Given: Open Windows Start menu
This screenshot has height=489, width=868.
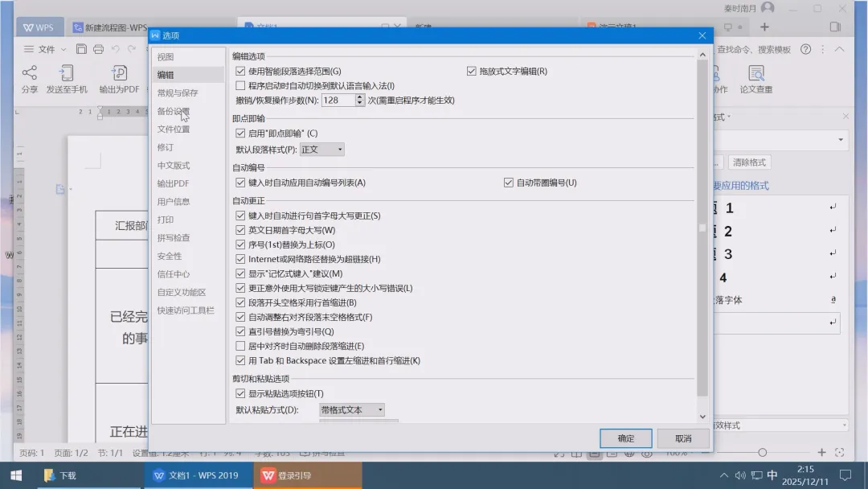Looking at the screenshot, I should (x=16, y=475).
